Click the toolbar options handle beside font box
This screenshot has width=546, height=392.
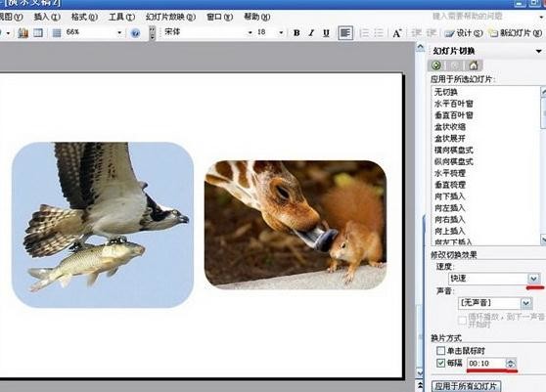click(x=153, y=33)
